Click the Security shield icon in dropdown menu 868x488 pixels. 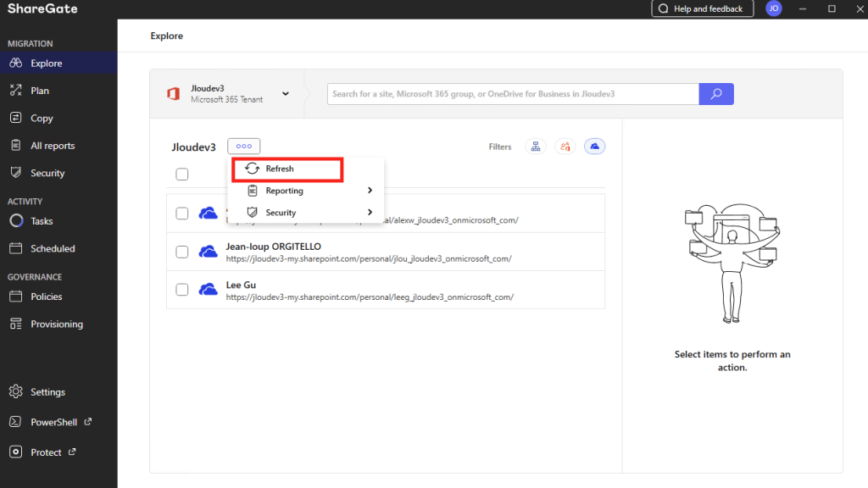tap(253, 213)
